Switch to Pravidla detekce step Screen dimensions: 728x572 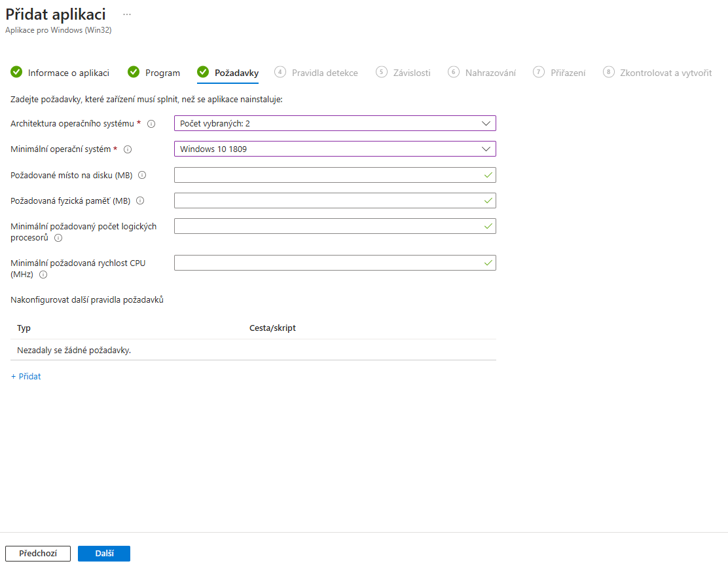pyautogui.click(x=316, y=73)
